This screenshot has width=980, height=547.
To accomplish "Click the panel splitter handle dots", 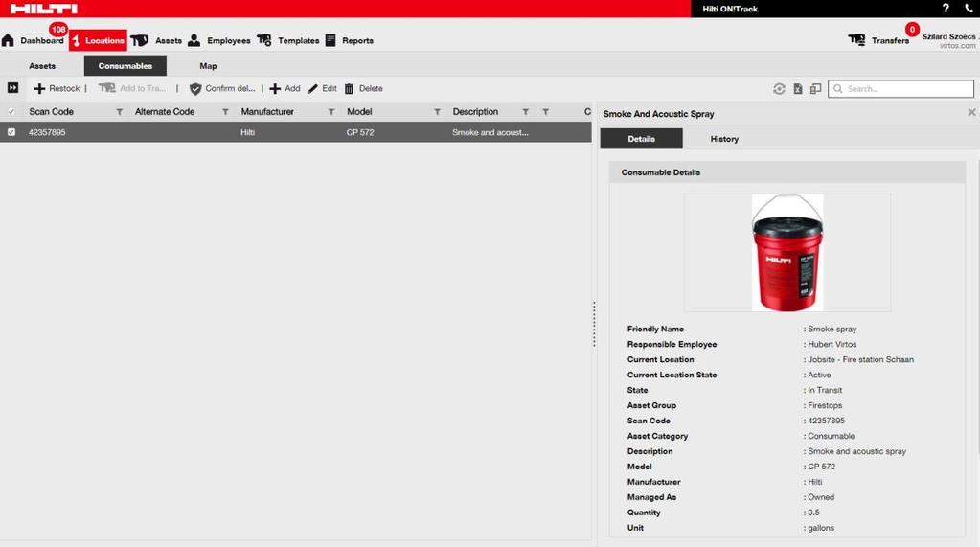I will coord(594,324).
